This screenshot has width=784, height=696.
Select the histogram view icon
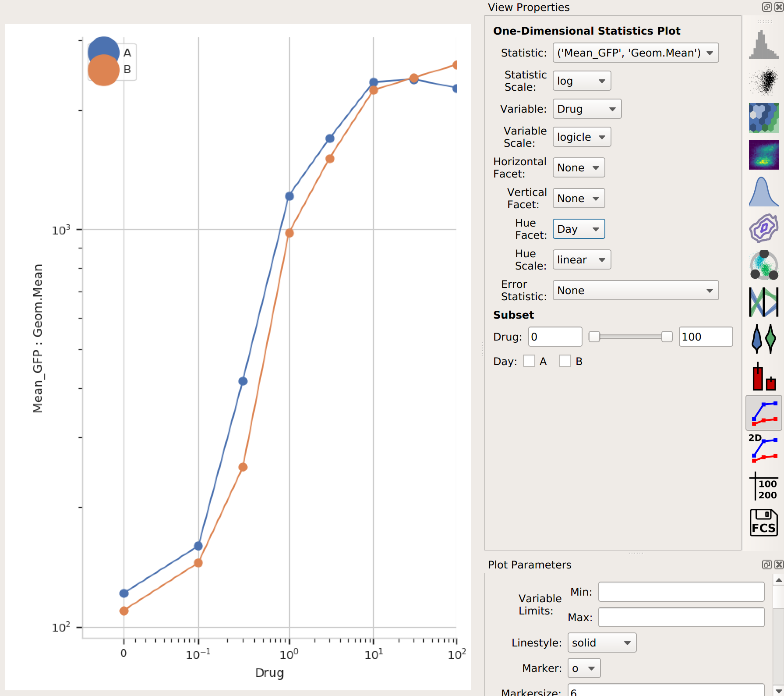tap(763, 44)
